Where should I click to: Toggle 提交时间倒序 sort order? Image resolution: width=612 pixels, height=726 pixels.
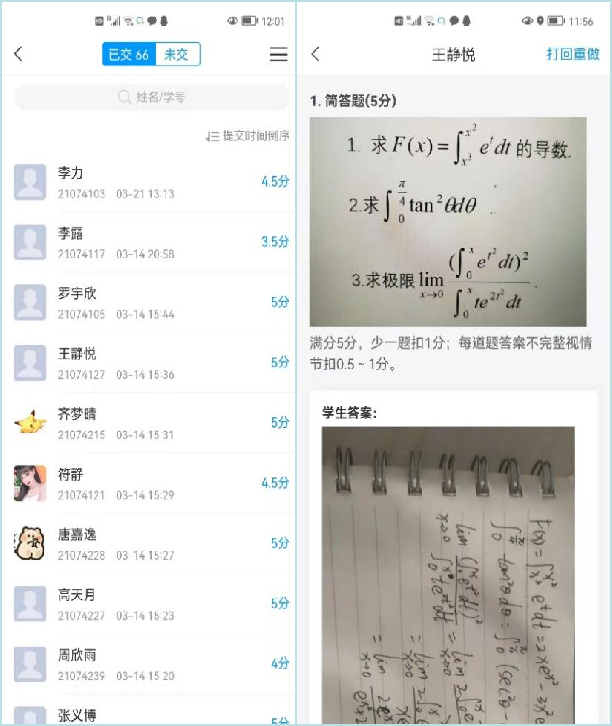(x=248, y=136)
